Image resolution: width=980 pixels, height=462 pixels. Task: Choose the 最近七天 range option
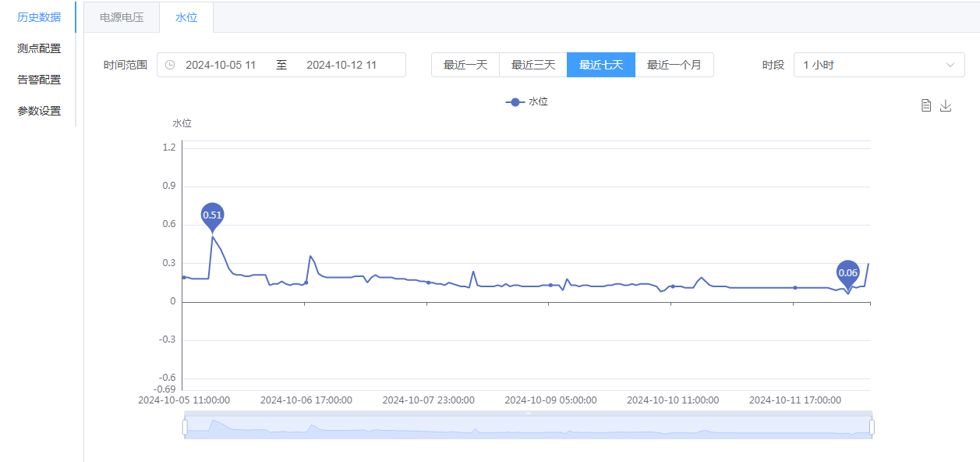(x=601, y=65)
